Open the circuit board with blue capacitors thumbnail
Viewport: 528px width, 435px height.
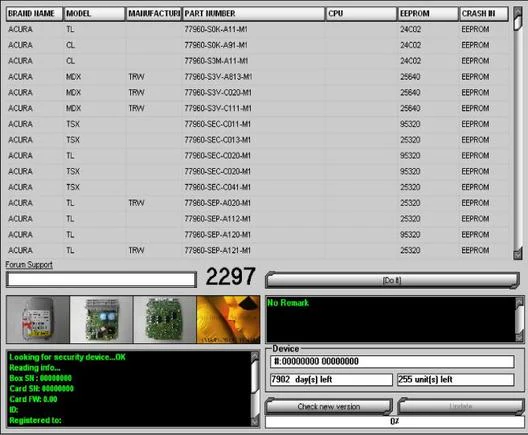coord(101,320)
